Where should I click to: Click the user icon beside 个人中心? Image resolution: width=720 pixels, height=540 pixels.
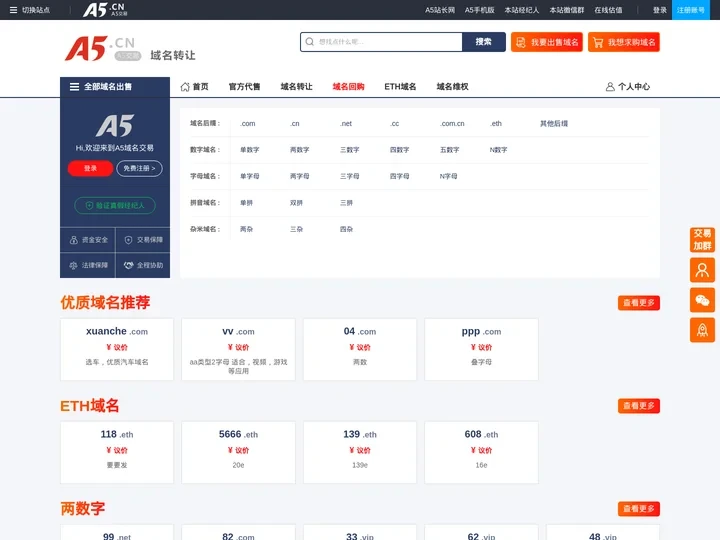click(x=610, y=86)
